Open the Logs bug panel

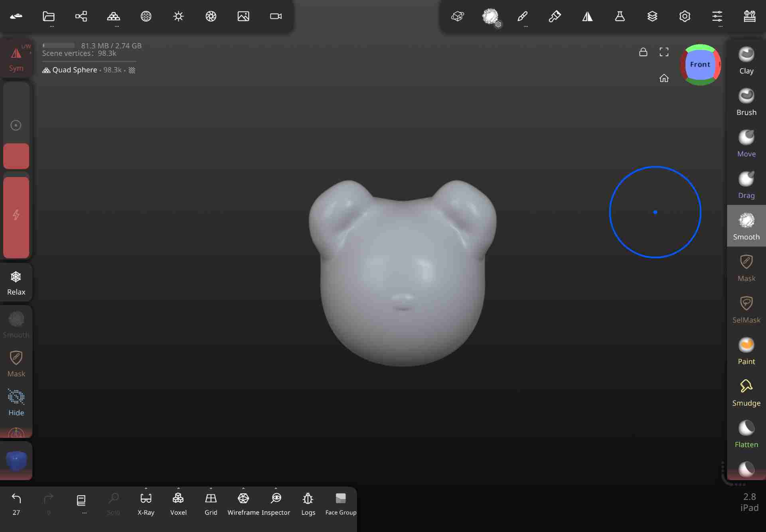point(308,503)
